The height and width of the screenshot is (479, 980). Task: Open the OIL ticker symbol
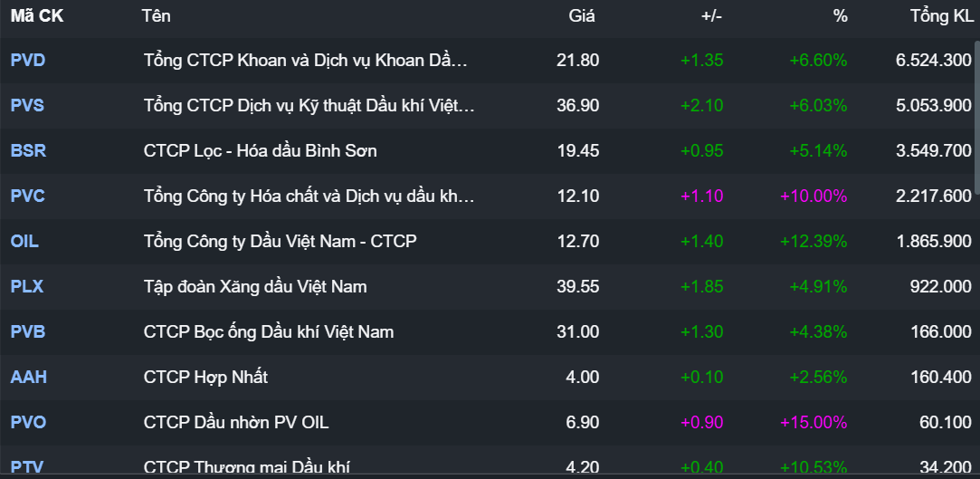[24, 242]
